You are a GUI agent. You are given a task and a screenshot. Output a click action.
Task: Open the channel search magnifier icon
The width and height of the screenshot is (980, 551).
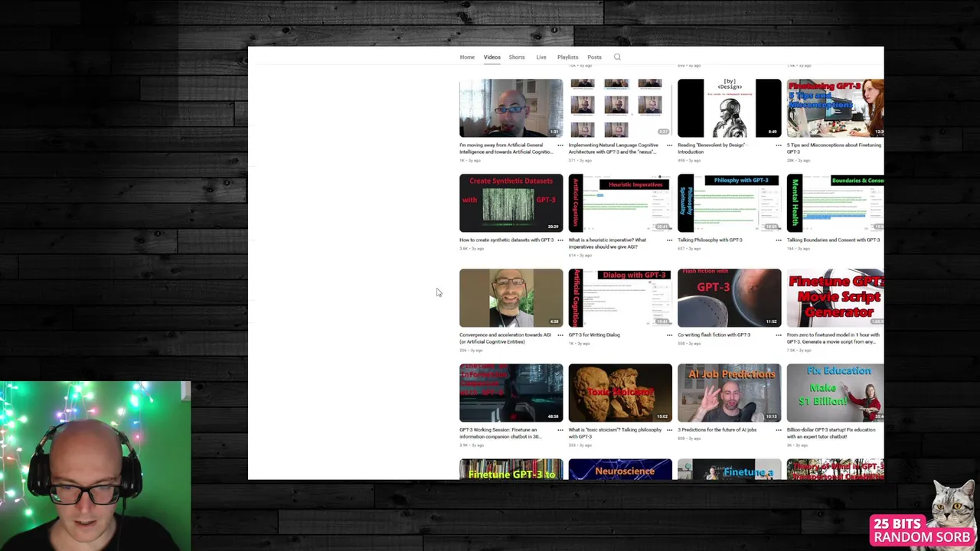tap(617, 57)
